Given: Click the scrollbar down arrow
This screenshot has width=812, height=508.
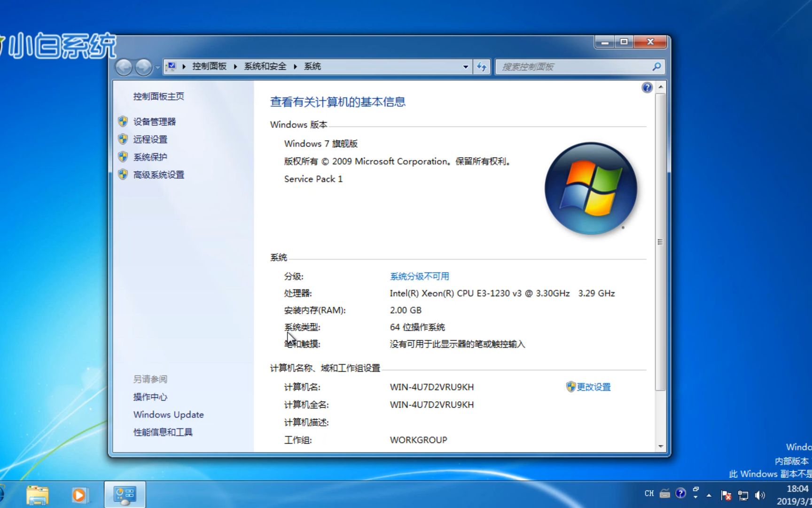Looking at the screenshot, I should [x=661, y=446].
